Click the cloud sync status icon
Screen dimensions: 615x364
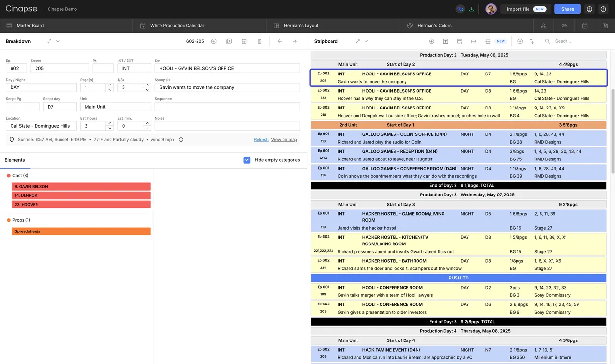point(460,9)
